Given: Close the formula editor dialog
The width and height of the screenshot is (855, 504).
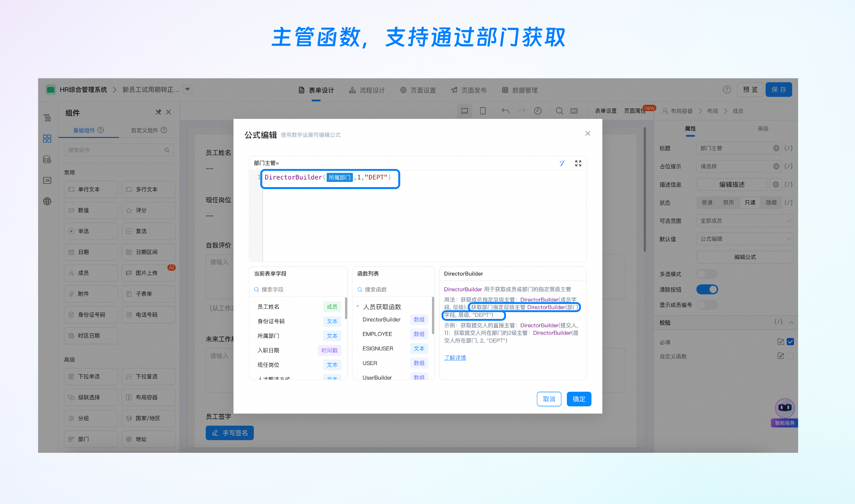Looking at the screenshot, I should 588,134.
